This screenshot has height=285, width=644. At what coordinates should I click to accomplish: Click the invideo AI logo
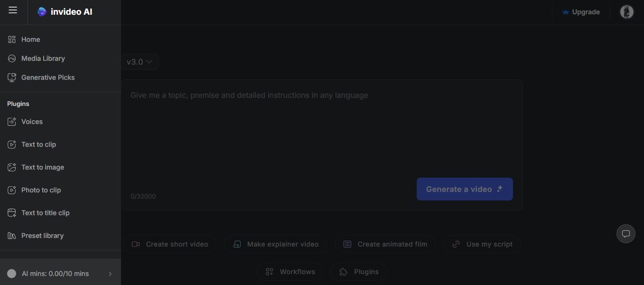point(65,12)
